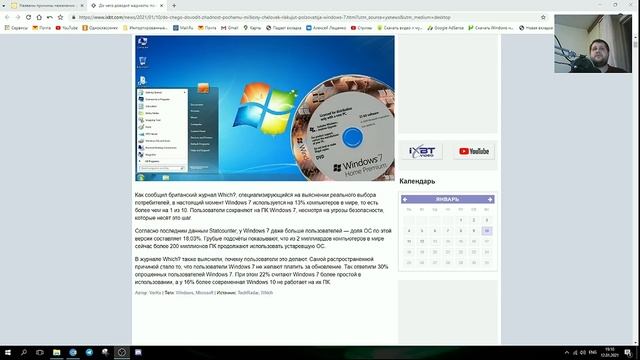This screenshot has width=640, height=360.
Task: Open the notification center icon
Action: [628, 353]
